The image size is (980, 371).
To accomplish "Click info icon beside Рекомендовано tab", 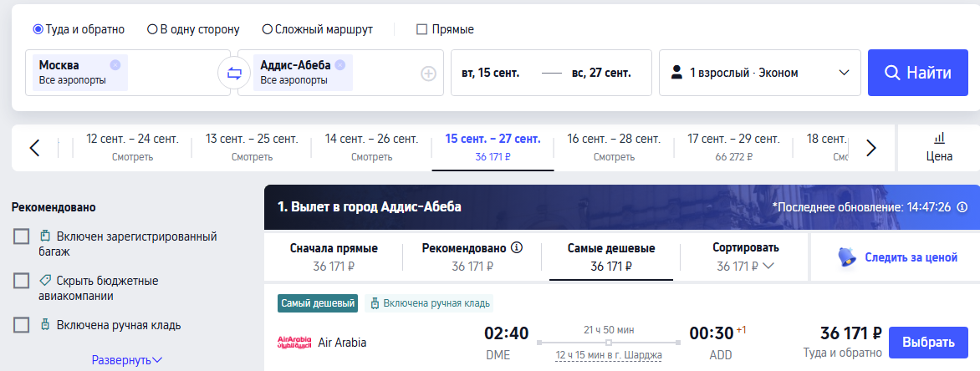I will point(517,248).
